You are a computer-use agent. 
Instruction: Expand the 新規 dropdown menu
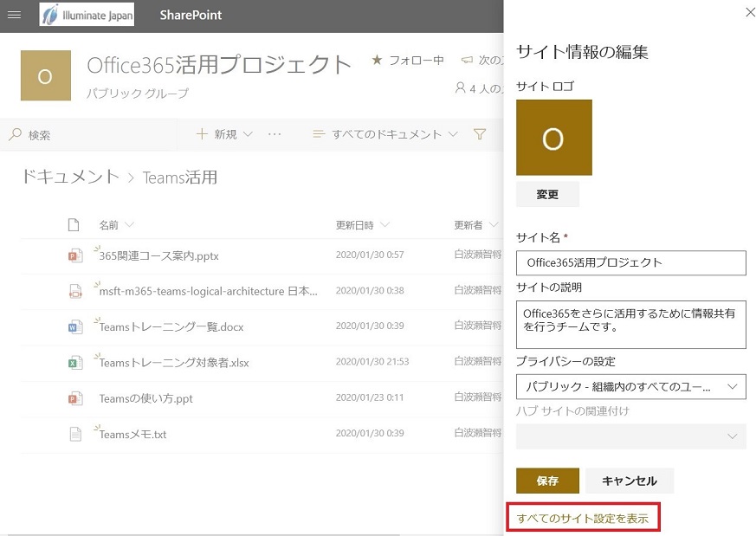[225, 134]
